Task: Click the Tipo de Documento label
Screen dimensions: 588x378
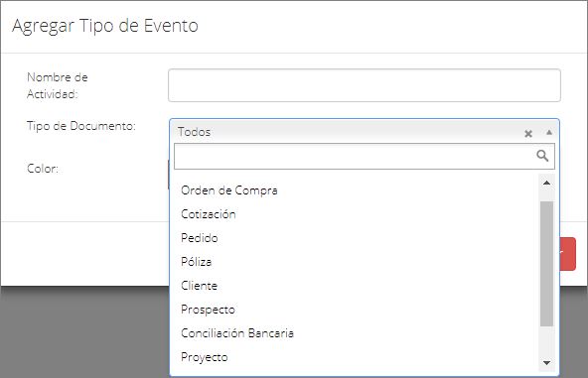Action: (81, 126)
